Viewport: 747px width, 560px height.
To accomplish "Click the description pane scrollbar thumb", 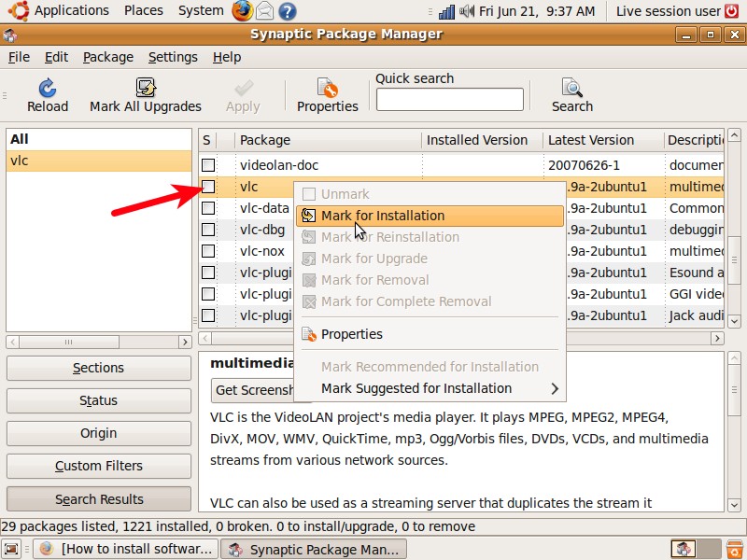I will pos(734,390).
